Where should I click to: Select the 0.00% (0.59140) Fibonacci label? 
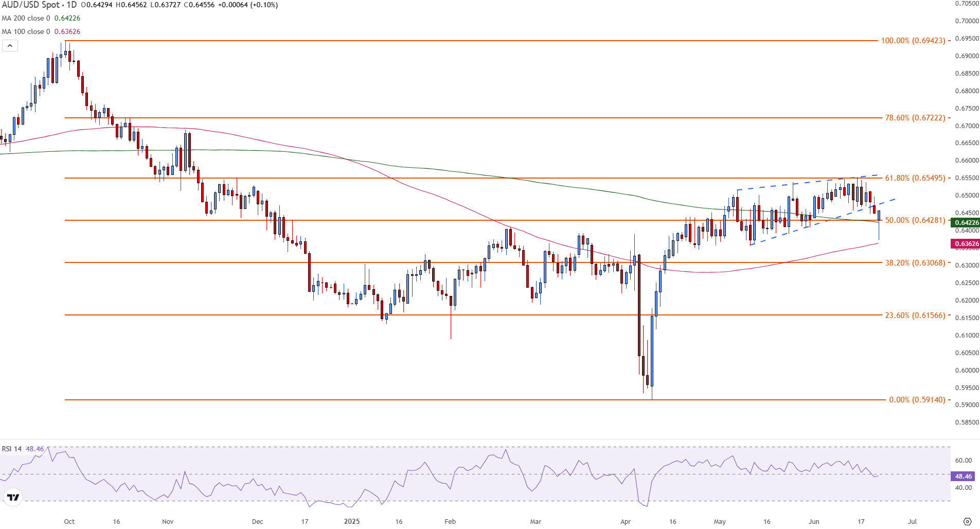click(917, 400)
